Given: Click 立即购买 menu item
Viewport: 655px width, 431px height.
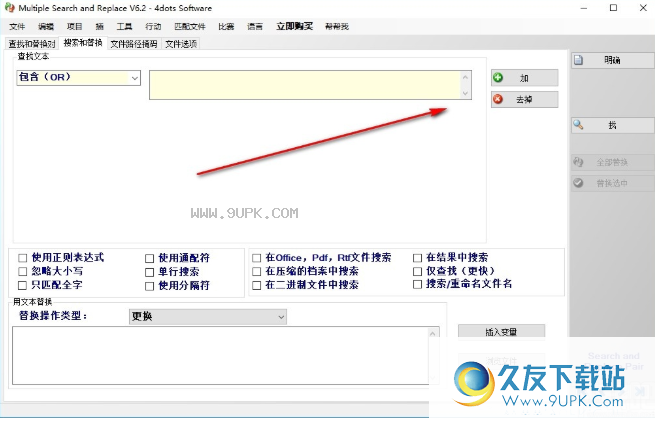Looking at the screenshot, I should click(294, 26).
